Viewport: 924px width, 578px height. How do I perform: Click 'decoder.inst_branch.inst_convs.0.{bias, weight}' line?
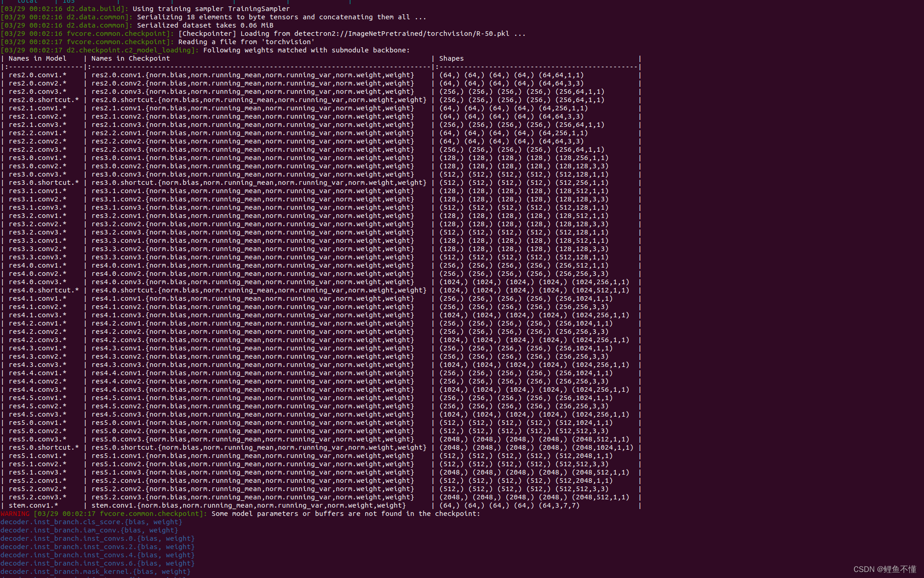(98, 538)
